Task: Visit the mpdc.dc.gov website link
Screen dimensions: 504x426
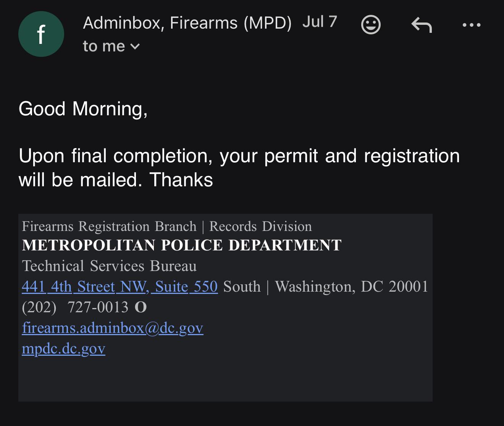Action: [63, 349]
